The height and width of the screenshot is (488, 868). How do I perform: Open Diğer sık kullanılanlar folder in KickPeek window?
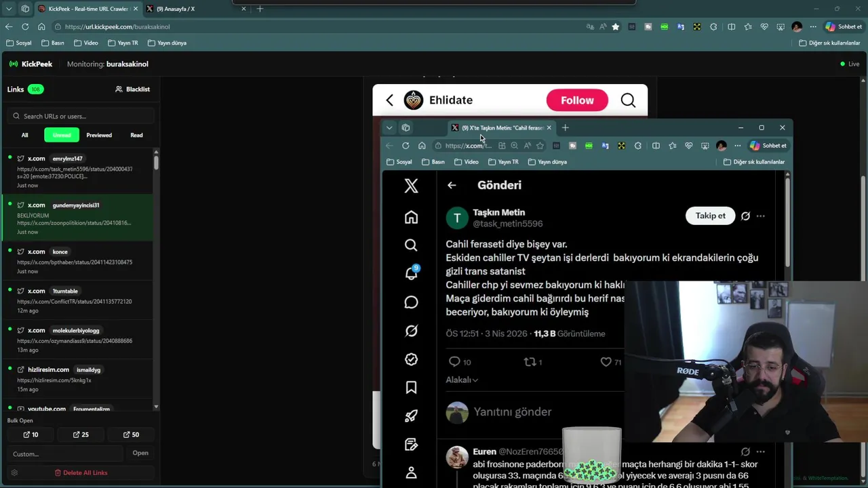coord(829,43)
